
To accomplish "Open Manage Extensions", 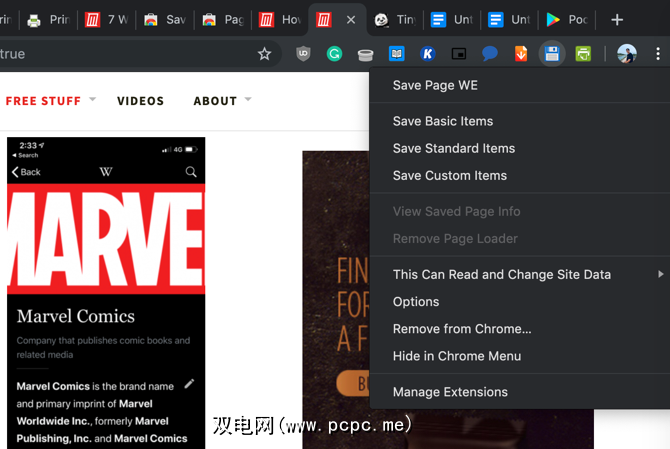I will point(520,392).
